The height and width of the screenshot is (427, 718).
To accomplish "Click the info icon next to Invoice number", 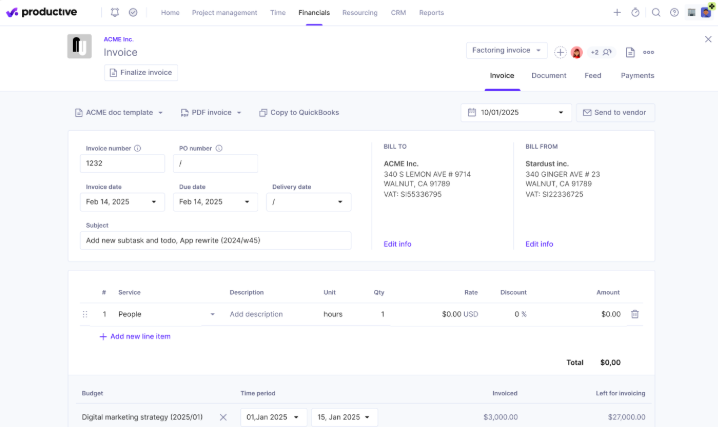I will pos(137,148).
